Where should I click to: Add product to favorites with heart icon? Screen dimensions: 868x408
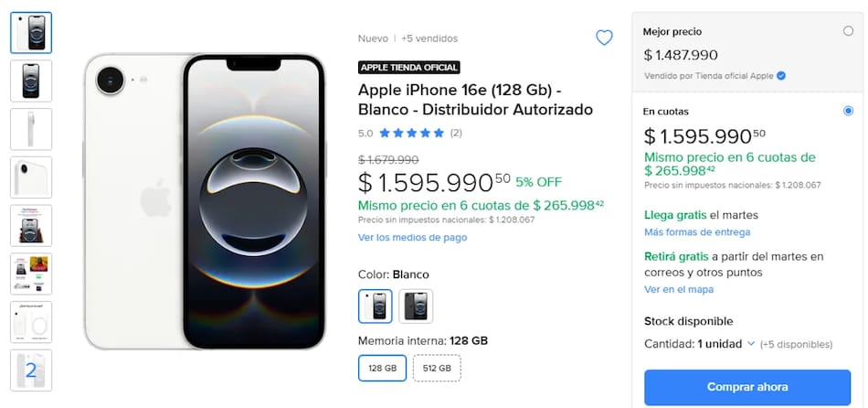(x=604, y=38)
